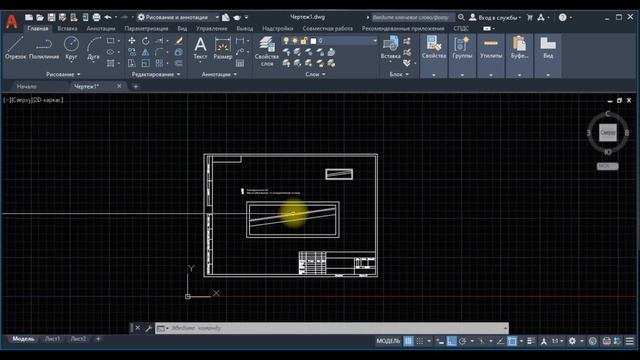Select the Copy tool in Редактирование
The width and height of the screenshot is (640, 360).
[132, 52]
